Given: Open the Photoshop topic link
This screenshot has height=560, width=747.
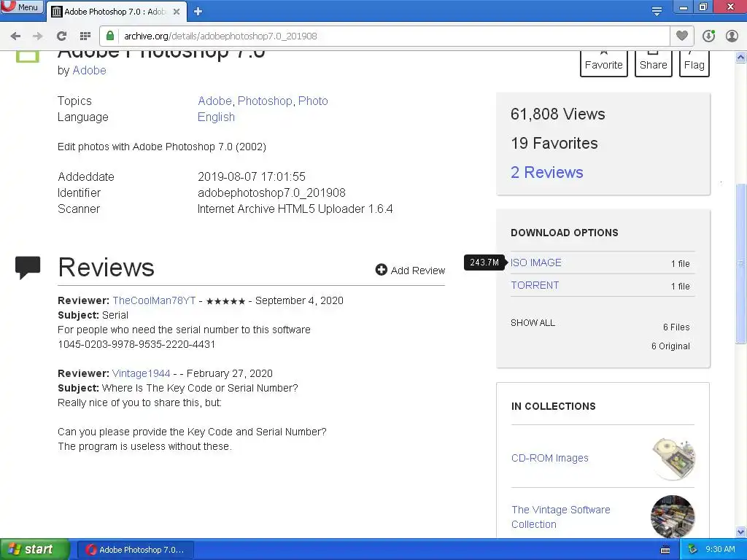Looking at the screenshot, I should coord(265,101).
